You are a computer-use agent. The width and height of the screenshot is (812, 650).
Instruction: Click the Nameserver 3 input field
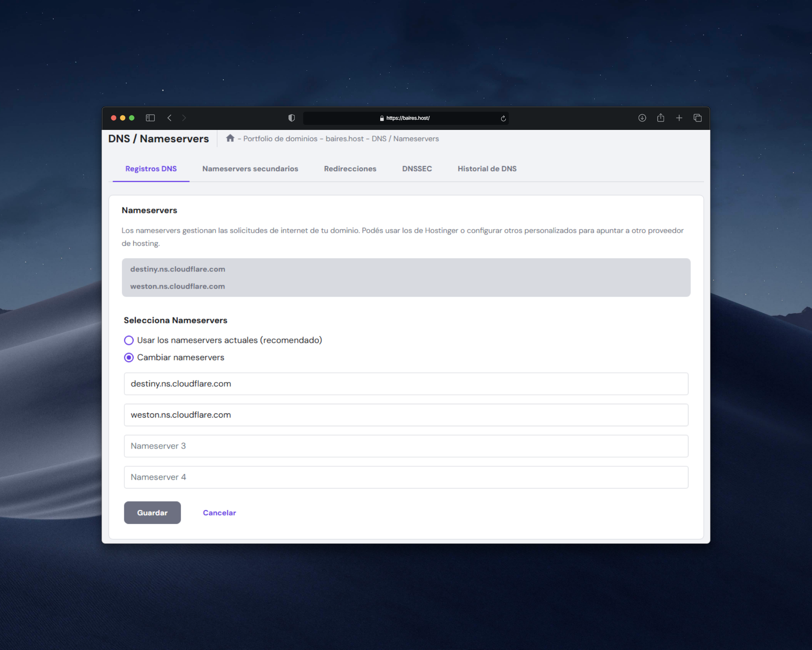[406, 446]
